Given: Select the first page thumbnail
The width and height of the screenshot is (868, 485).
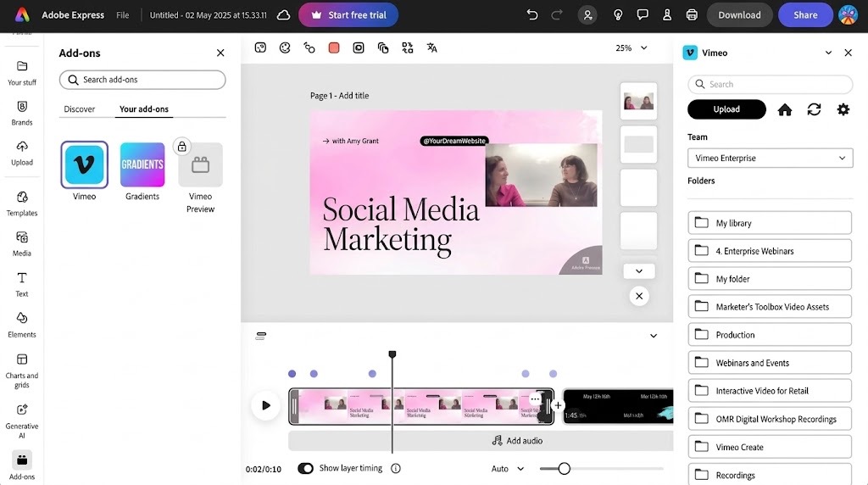Looking at the screenshot, I should 638,101.
